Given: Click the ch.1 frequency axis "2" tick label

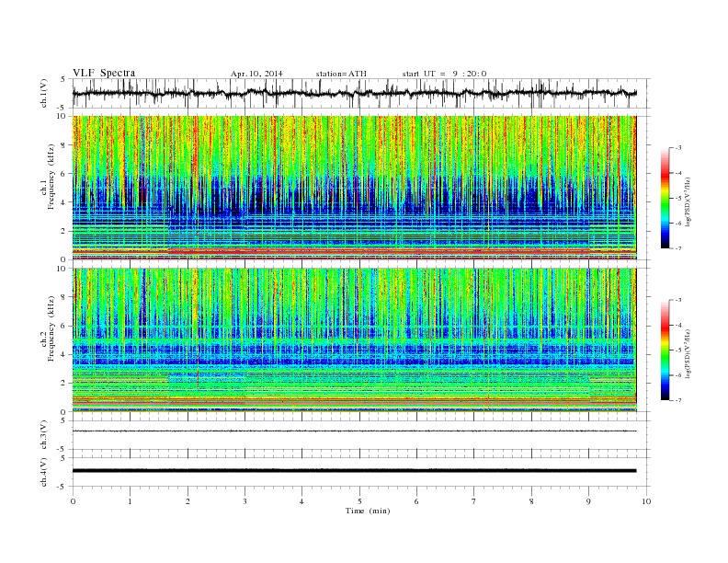Looking at the screenshot, I should [x=63, y=231].
